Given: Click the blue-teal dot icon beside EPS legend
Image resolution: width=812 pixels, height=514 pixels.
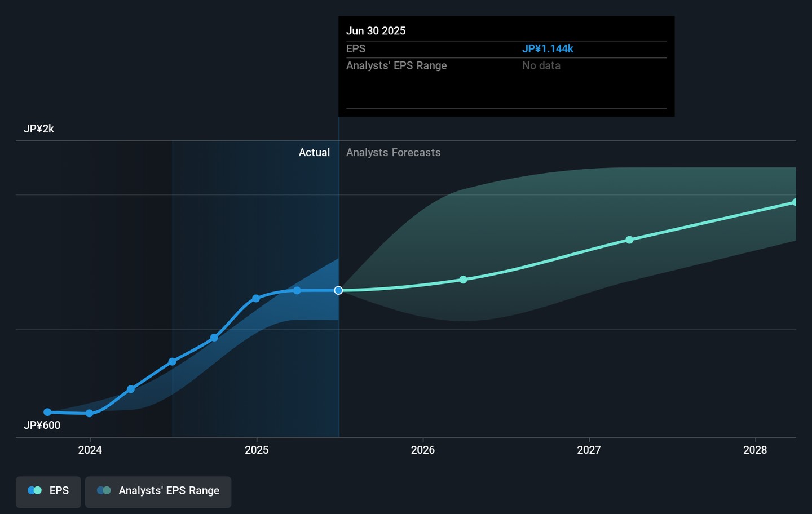Looking at the screenshot, I should (35, 491).
